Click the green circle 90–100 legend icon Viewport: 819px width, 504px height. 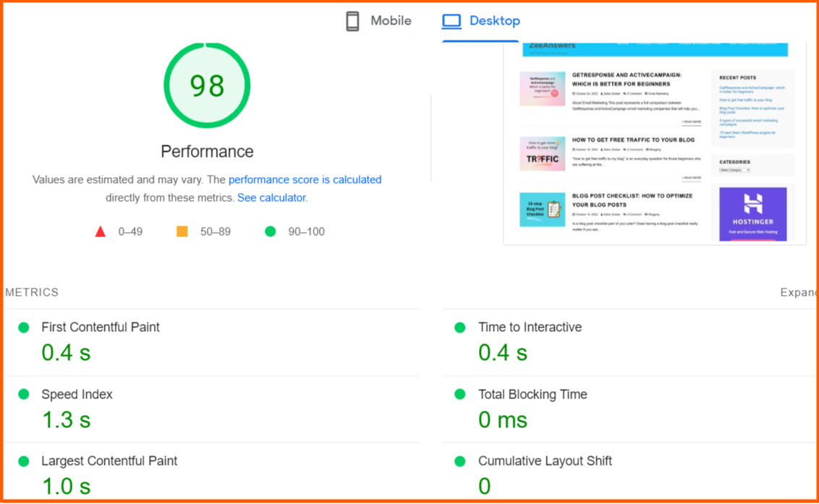tap(271, 231)
